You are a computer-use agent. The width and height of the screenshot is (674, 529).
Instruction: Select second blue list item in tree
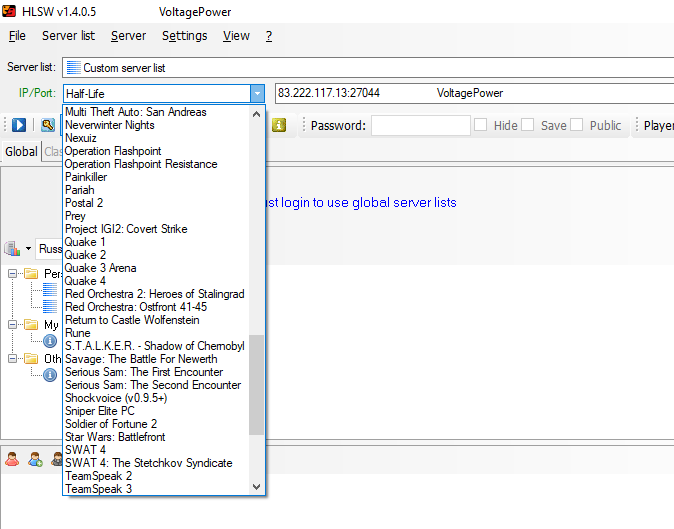(x=50, y=306)
